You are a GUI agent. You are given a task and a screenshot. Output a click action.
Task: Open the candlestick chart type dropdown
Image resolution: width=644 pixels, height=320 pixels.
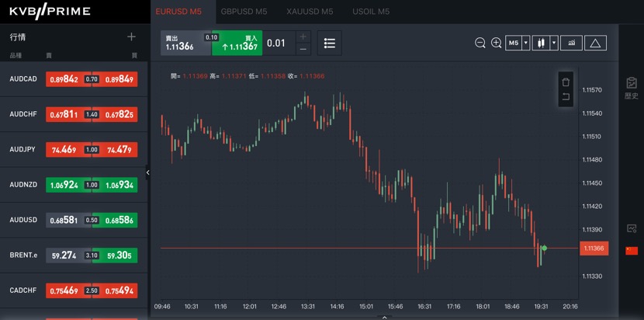554,43
